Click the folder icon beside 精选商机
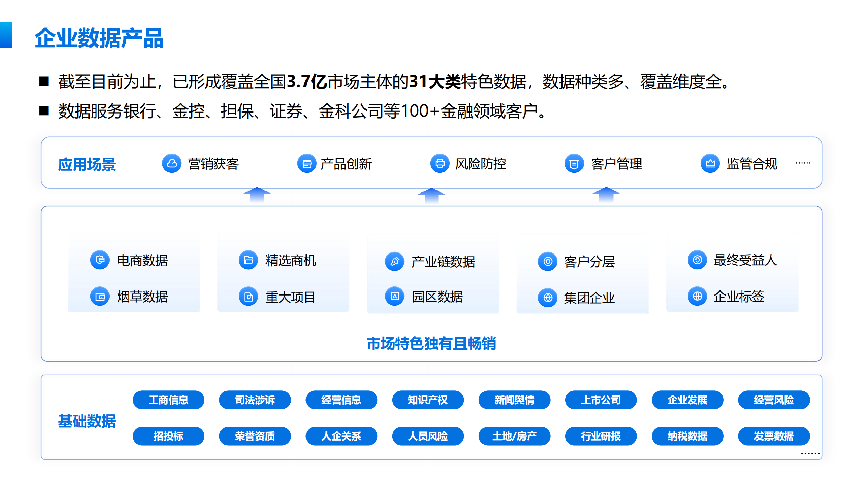 click(x=248, y=260)
